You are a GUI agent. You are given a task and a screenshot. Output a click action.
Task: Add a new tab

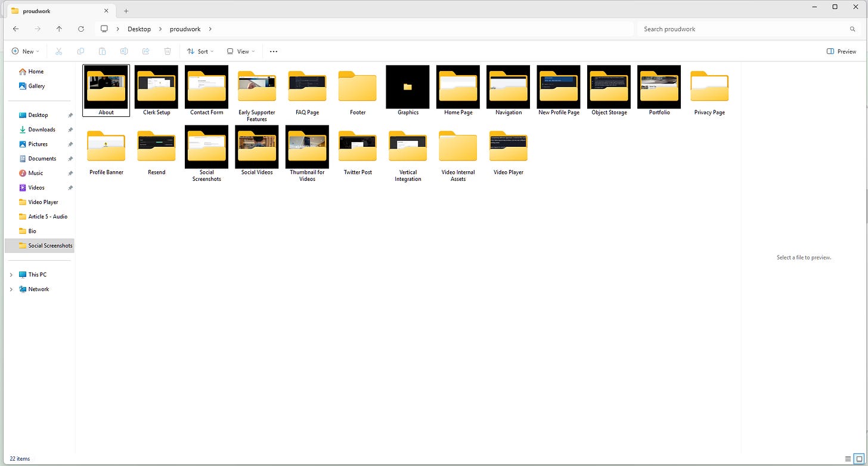[126, 11]
